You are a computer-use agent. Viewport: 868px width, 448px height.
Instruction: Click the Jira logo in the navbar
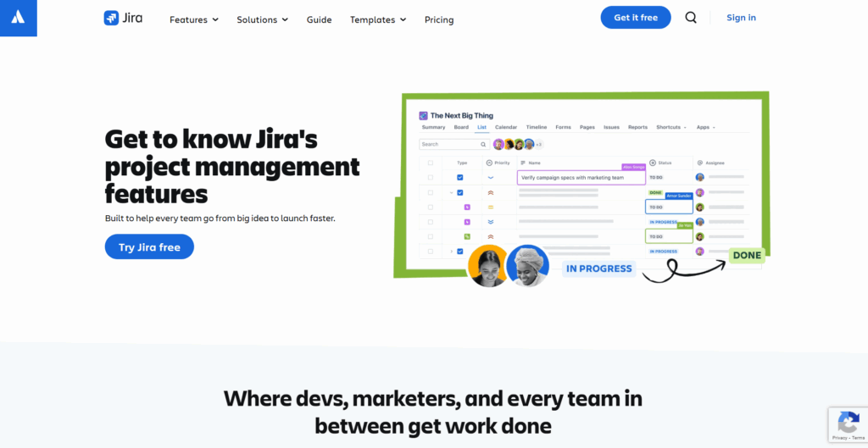(123, 18)
